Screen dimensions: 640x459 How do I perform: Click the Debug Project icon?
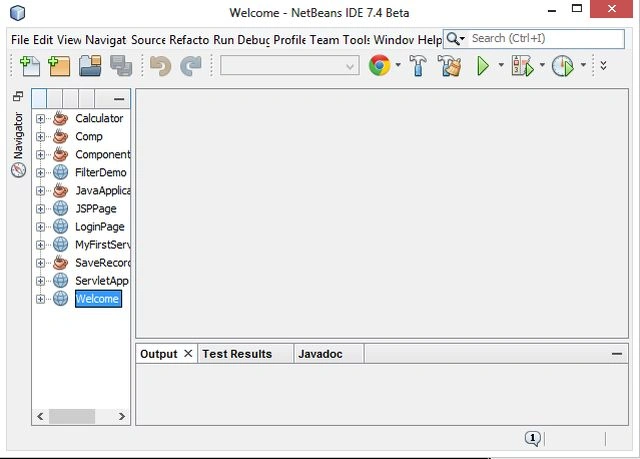(522, 66)
